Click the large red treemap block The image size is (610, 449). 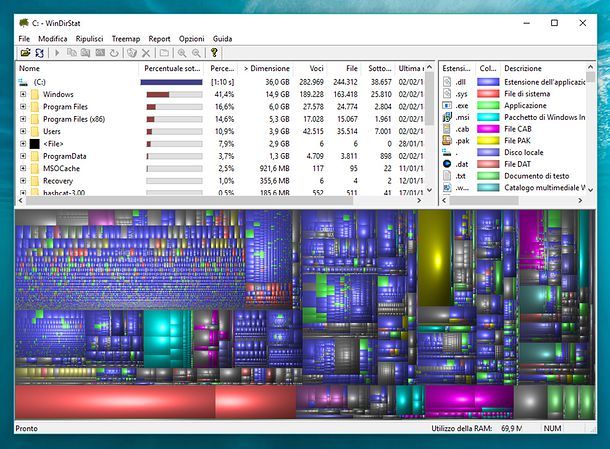115,402
